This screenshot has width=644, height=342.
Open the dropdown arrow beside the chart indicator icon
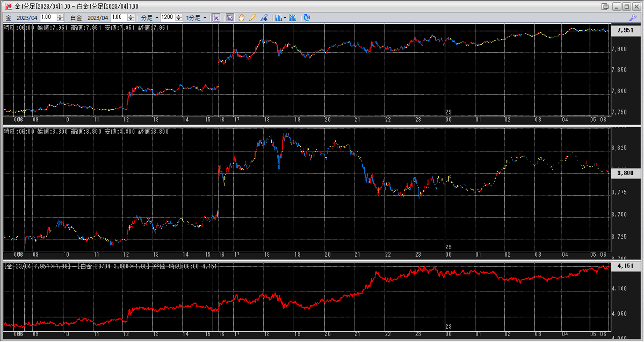(x=285, y=18)
